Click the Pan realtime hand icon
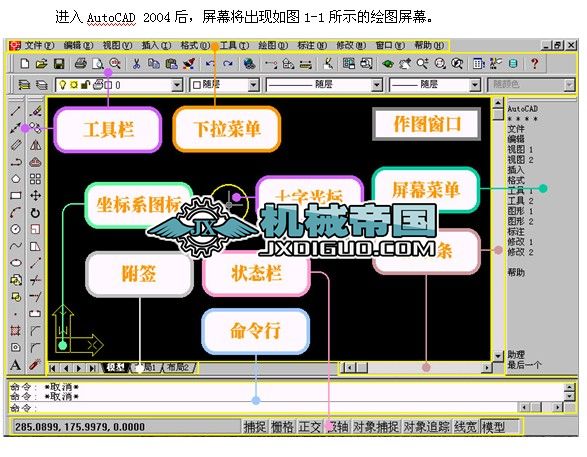 tap(405, 64)
